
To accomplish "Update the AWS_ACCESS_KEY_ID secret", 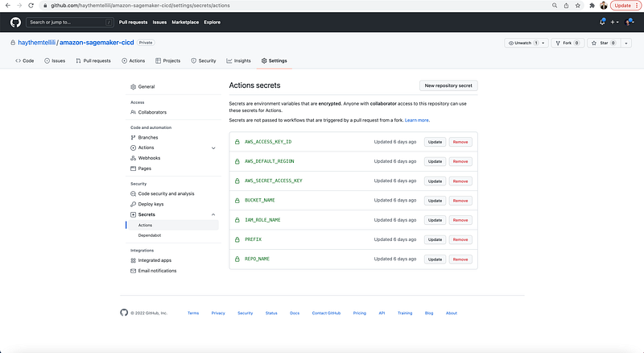I will point(435,142).
